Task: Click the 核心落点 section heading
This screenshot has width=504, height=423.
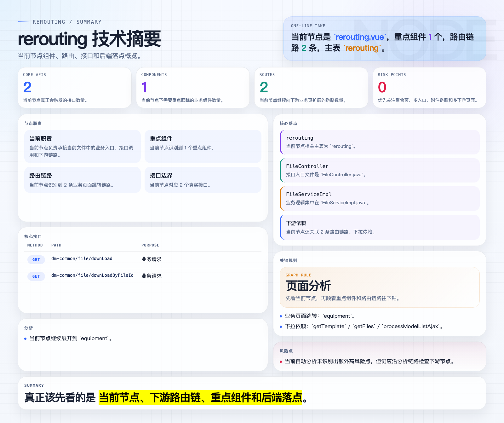Action: (x=289, y=123)
